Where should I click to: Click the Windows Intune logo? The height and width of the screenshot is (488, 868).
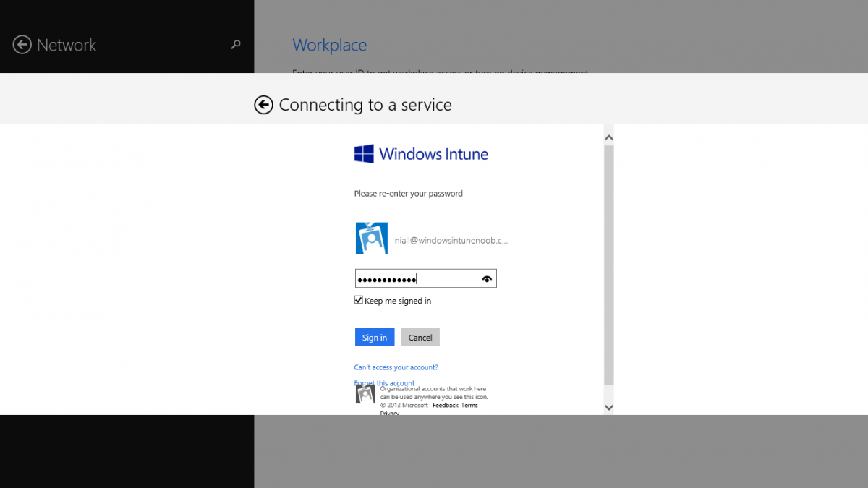[x=421, y=153]
